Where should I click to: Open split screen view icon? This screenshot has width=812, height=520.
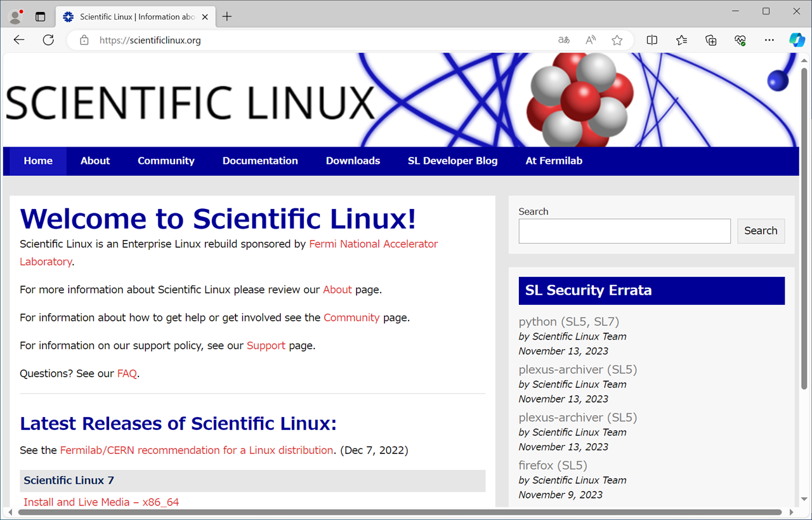pyautogui.click(x=652, y=40)
